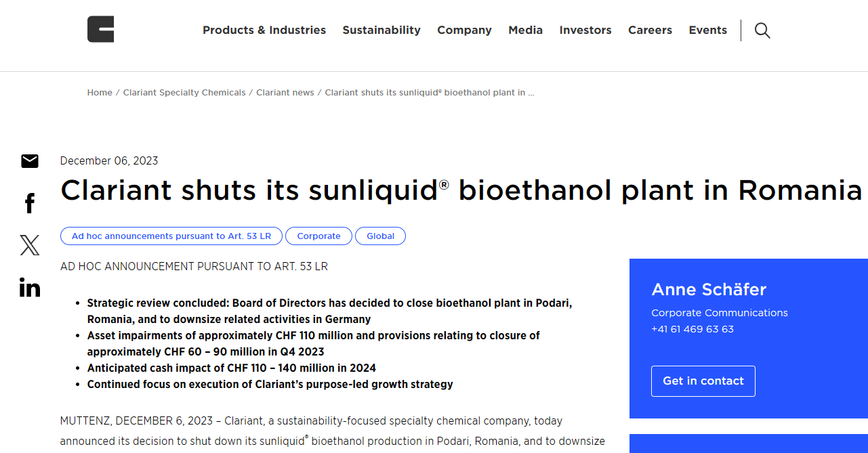Viewport: 868px width, 453px height.
Task: Click the Clariant logo icon
Action: tap(100, 30)
